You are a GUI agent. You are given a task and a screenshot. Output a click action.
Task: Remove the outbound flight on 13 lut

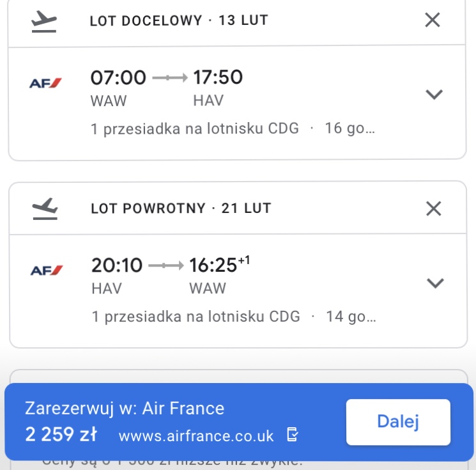click(433, 20)
